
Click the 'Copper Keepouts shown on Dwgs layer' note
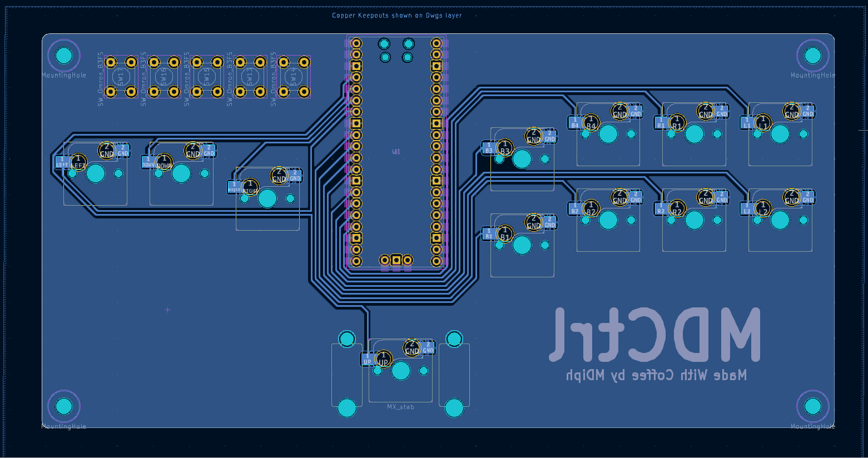click(x=397, y=16)
